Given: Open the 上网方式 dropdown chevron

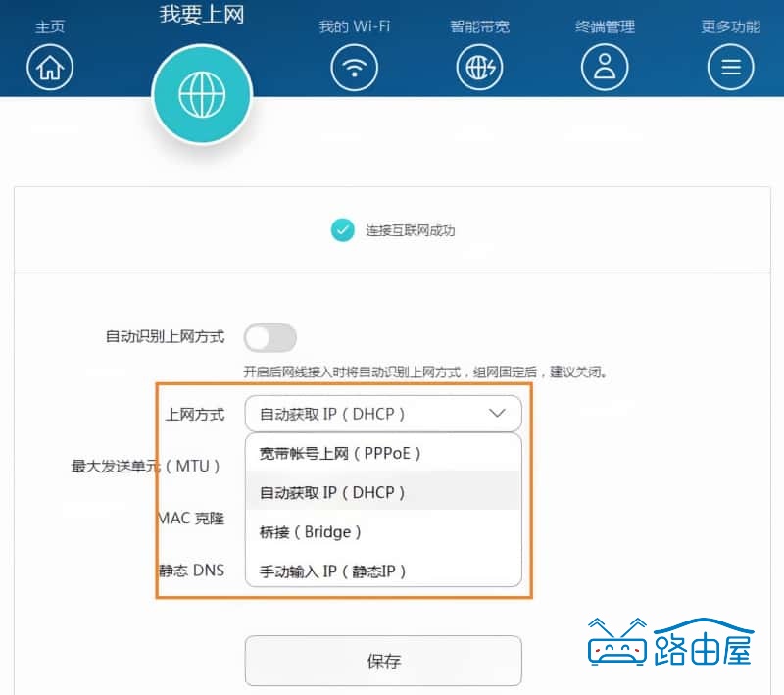Looking at the screenshot, I should (x=497, y=413).
